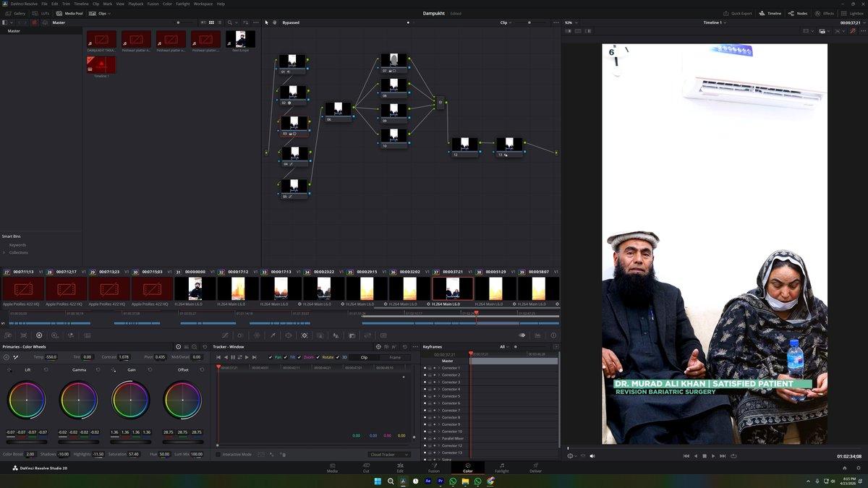
Task: Click auto balance magic wand icon
Action: click(15, 357)
